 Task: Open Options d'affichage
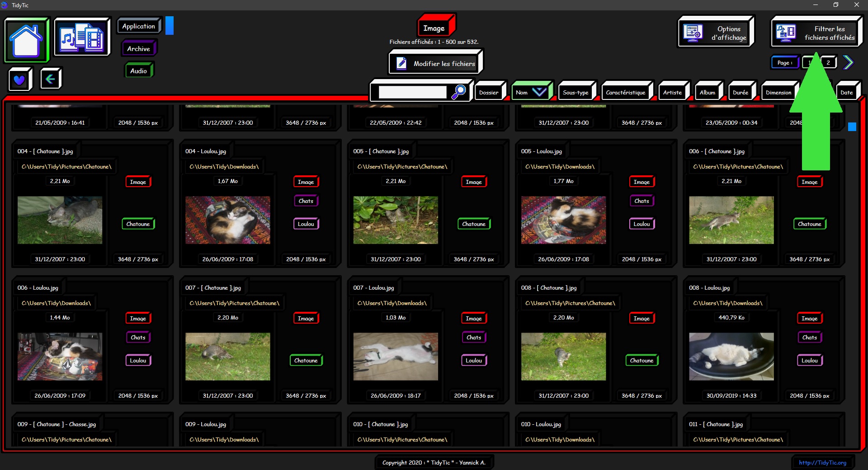click(715, 33)
